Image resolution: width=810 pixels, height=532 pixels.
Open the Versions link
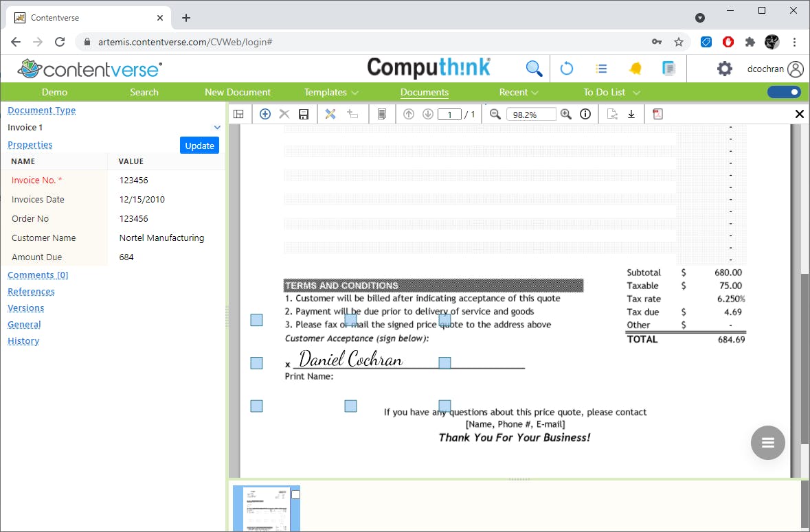(x=26, y=308)
